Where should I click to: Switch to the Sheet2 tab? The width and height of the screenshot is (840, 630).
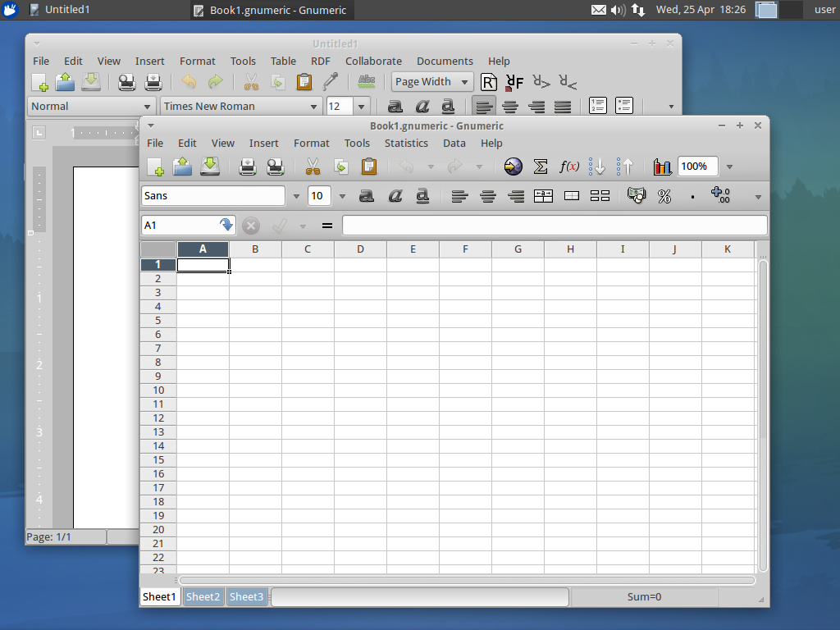[203, 596]
